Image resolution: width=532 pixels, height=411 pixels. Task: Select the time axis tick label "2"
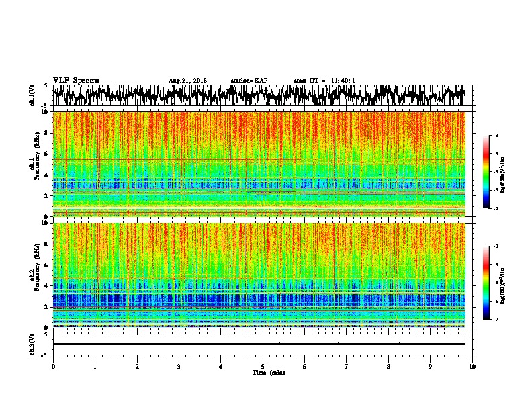pyautogui.click(x=137, y=367)
